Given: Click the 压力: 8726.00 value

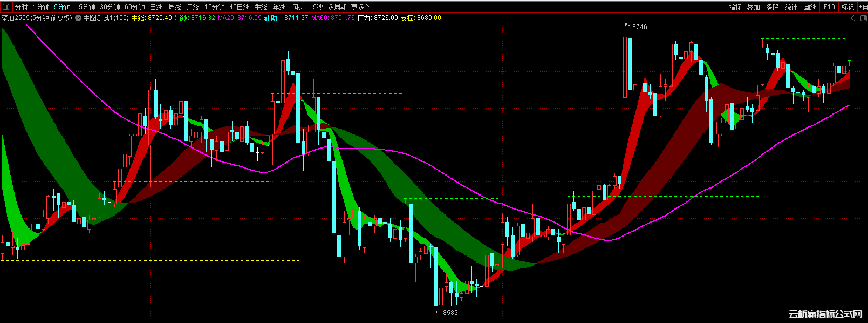Looking at the screenshot, I should (x=378, y=18).
